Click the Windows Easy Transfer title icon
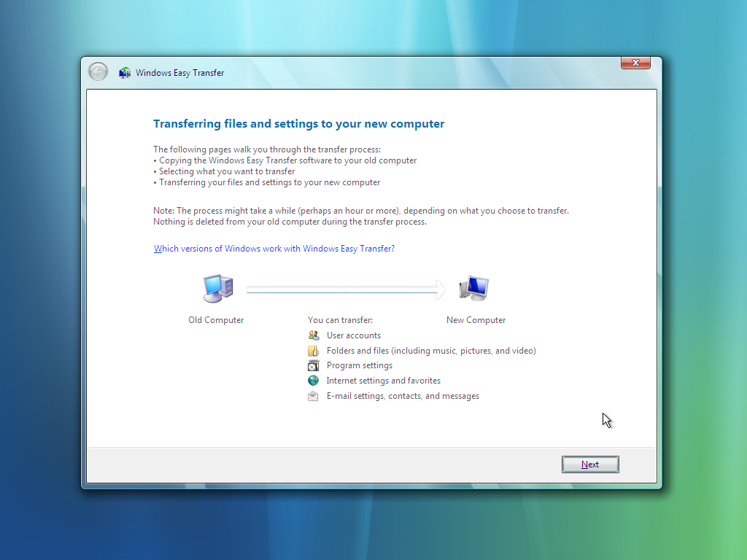Image resolution: width=747 pixels, height=560 pixels. click(125, 73)
